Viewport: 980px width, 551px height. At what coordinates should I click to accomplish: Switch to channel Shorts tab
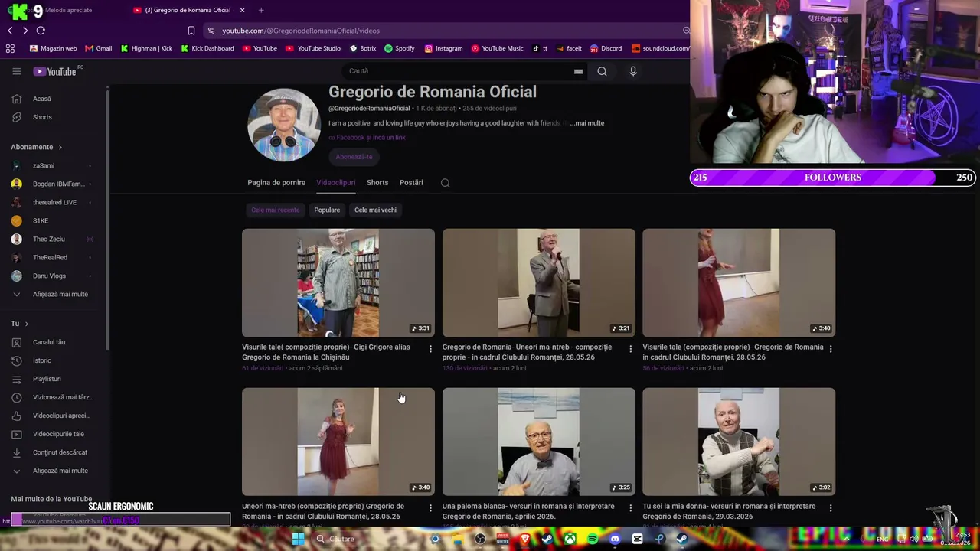click(x=377, y=183)
